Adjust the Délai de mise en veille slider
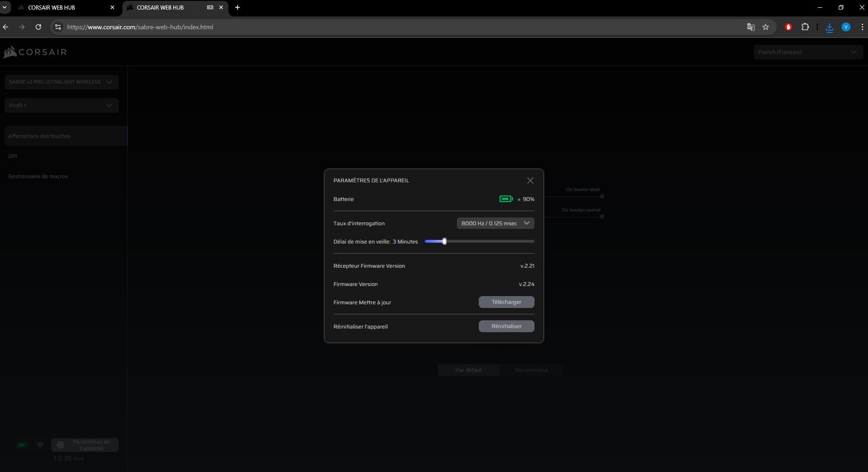This screenshot has width=868, height=472. pos(445,241)
